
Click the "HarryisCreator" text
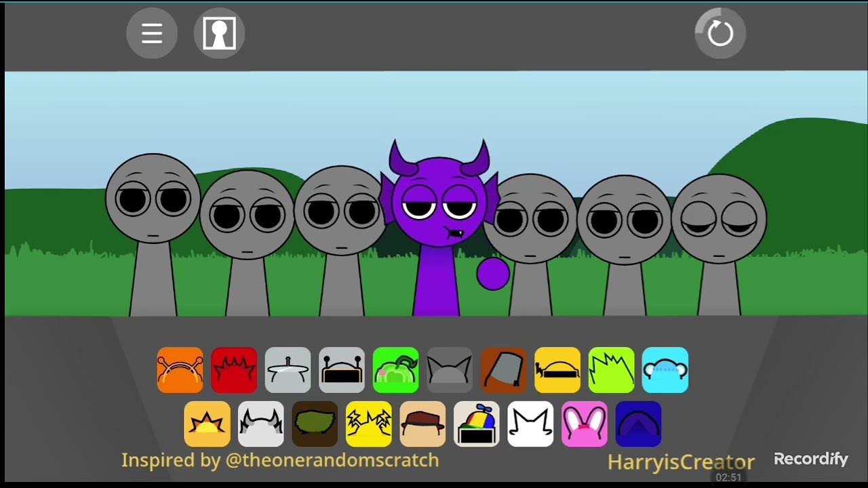click(681, 462)
